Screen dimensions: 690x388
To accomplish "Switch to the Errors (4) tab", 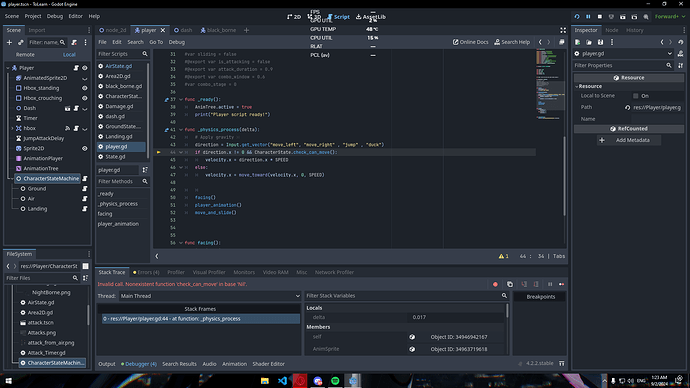I will (x=146, y=272).
